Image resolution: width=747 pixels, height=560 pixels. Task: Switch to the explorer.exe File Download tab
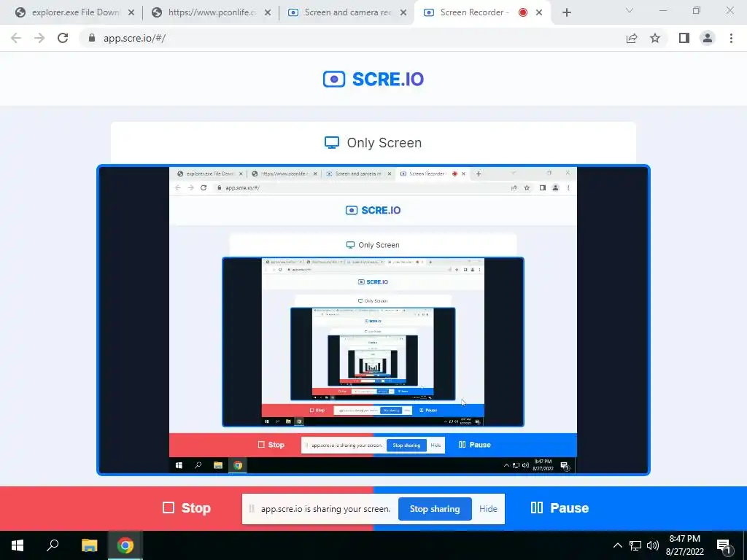[x=75, y=12]
